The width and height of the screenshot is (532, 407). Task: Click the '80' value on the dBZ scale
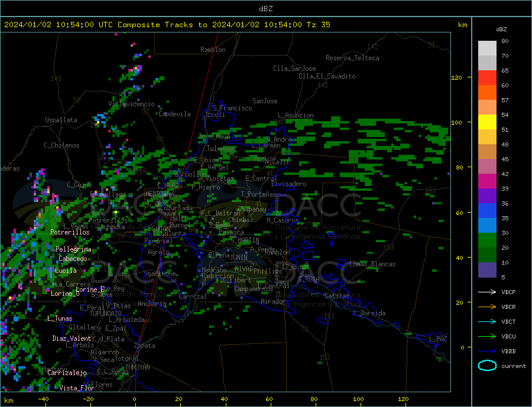click(505, 41)
